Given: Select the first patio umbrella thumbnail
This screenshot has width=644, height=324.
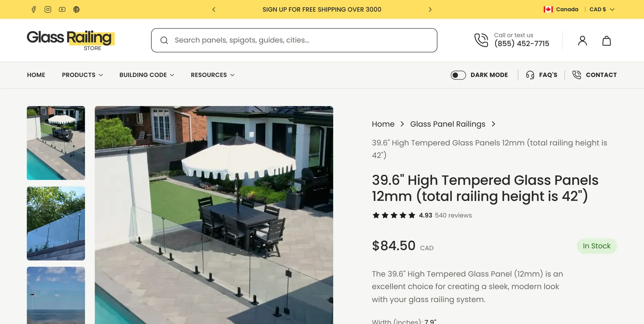Looking at the screenshot, I should 56,143.
